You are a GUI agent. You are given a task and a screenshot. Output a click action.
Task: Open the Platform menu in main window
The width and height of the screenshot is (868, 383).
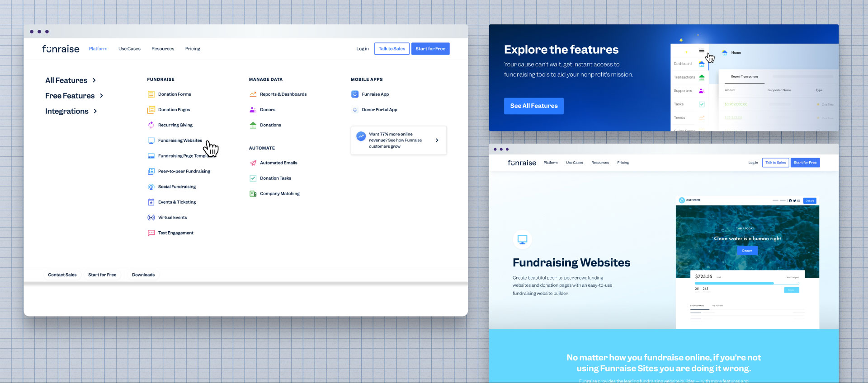(98, 49)
